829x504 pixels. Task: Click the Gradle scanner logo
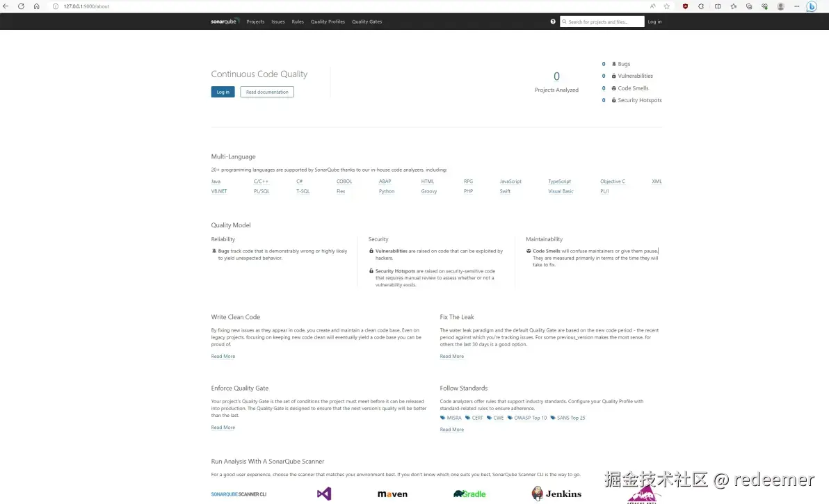[469, 494]
